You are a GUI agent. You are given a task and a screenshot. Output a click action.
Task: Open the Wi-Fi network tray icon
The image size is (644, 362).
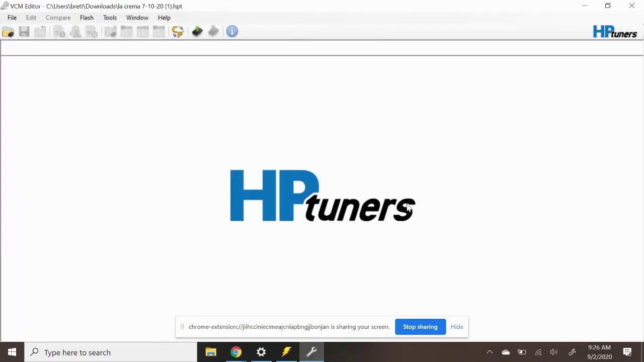[538, 352]
